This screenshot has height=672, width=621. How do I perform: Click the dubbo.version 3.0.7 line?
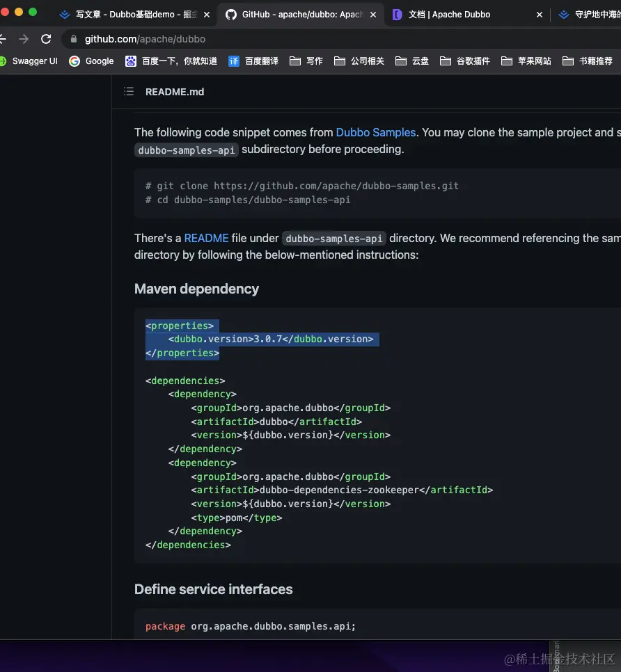point(271,339)
